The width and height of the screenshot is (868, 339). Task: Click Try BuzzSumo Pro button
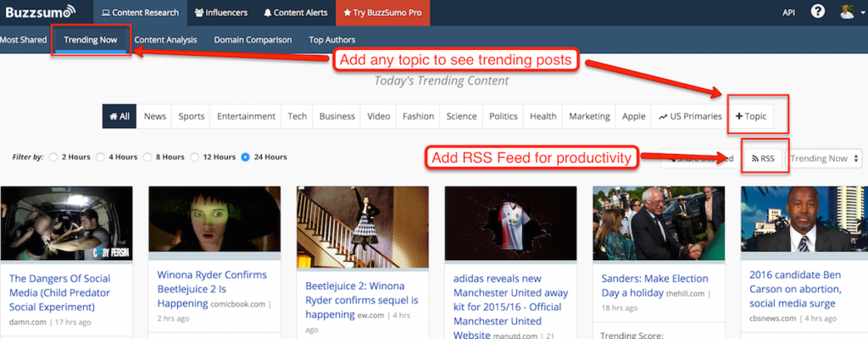tap(382, 13)
